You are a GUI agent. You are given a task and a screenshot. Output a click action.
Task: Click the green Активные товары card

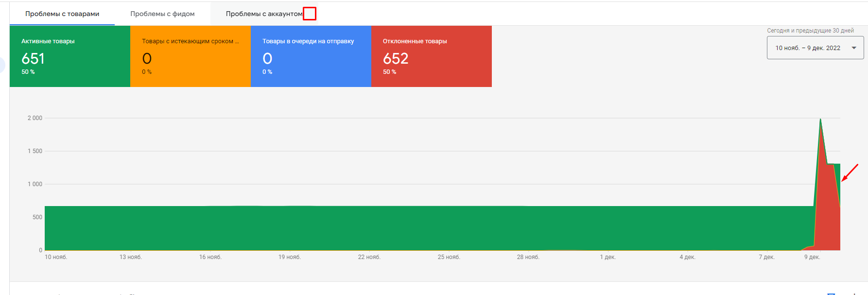pos(70,56)
